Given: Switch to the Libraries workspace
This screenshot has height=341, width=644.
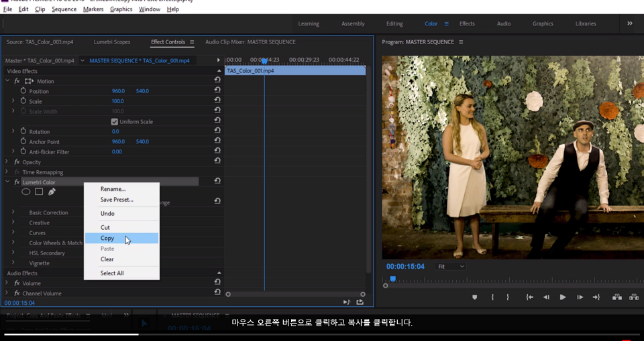Looking at the screenshot, I should [586, 23].
